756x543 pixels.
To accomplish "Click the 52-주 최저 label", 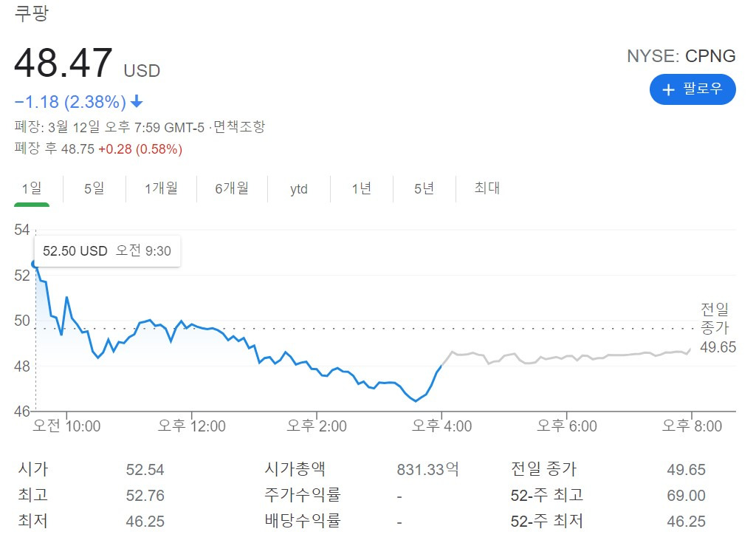I will coord(547,522).
